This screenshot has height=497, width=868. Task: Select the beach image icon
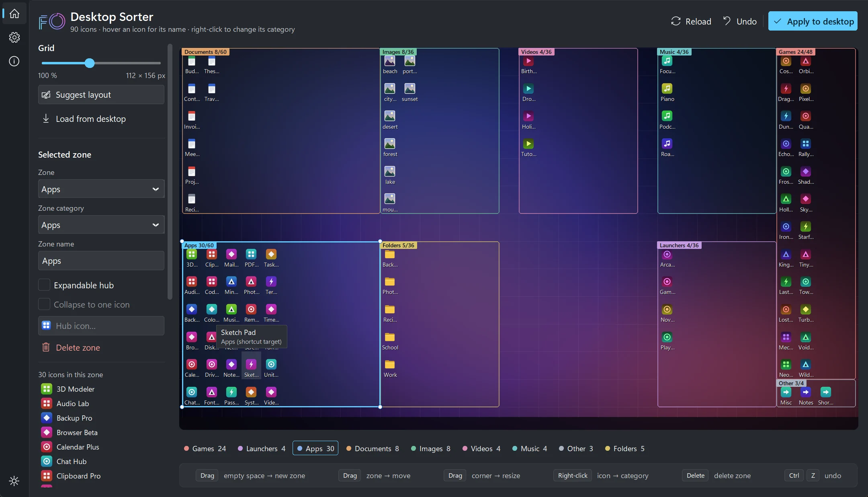[390, 65]
